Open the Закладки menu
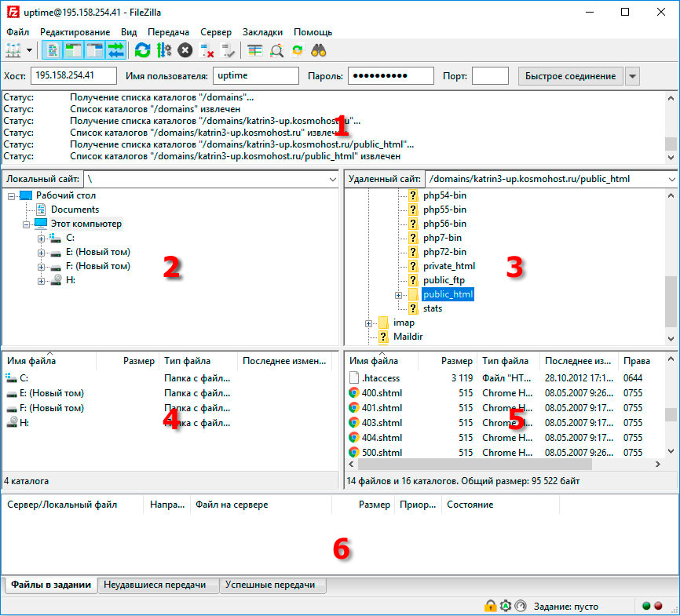680x616 pixels. tap(262, 32)
